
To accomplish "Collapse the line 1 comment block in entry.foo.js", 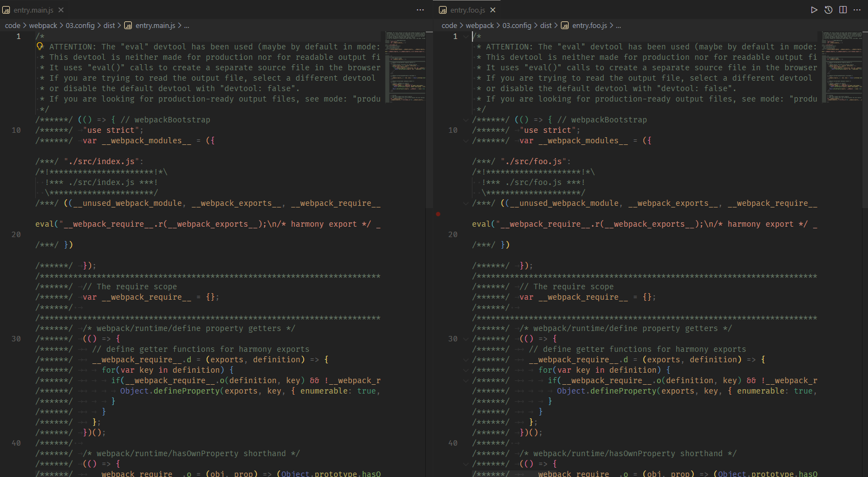I will (466, 37).
